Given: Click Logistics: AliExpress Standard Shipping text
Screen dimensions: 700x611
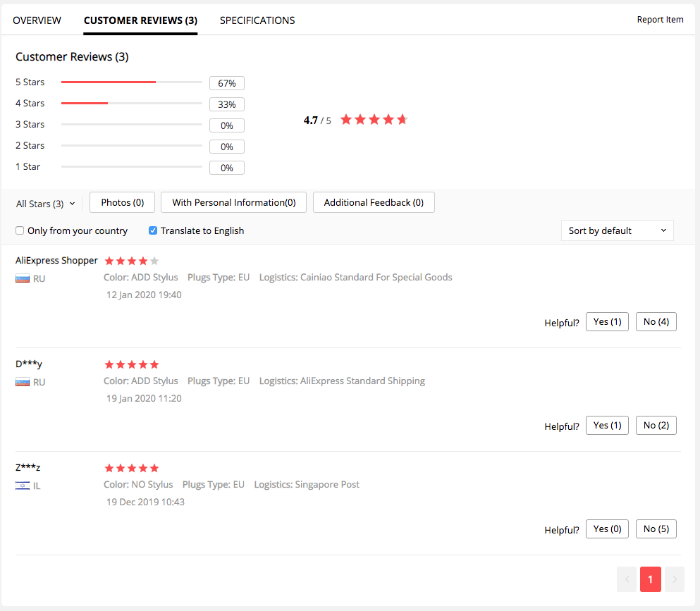Looking at the screenshot, I should pyautogui.click(x=342, y=381).
